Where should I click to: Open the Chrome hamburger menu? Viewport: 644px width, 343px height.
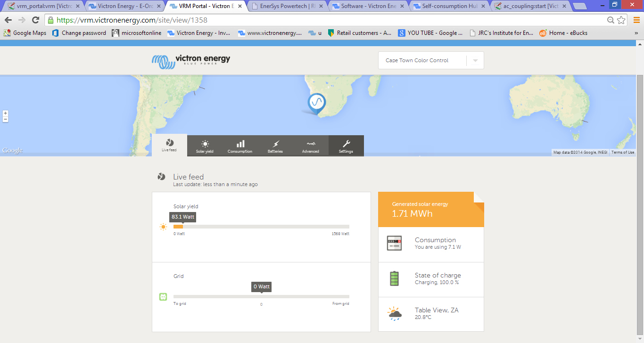[636, 20]
